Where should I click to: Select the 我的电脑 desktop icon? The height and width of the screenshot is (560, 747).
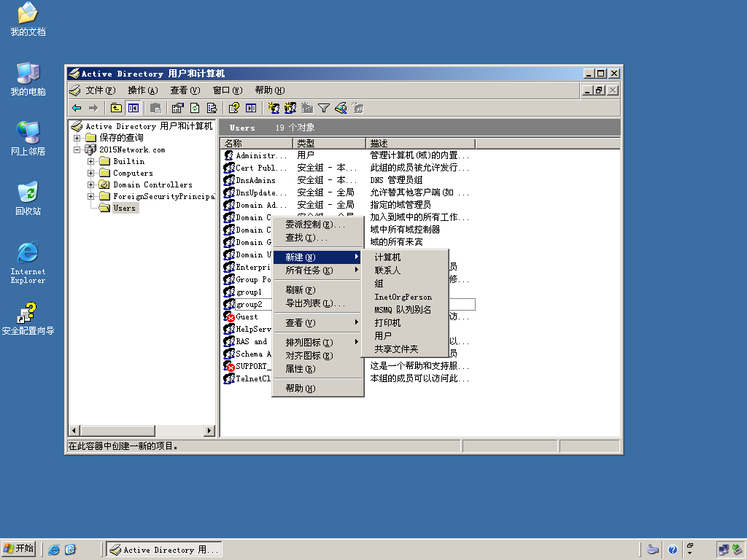tap(28, 79)
